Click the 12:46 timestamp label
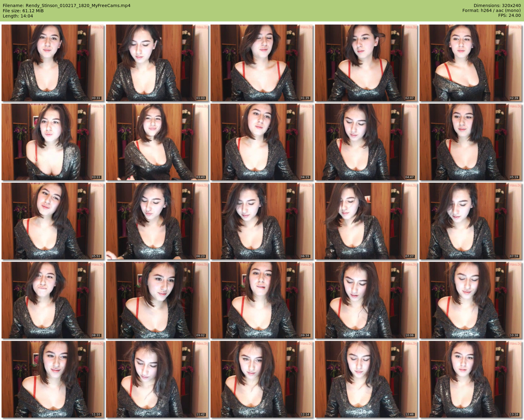Image resolution: width=524 pixels, height=420 pixels. coord(409,414)
